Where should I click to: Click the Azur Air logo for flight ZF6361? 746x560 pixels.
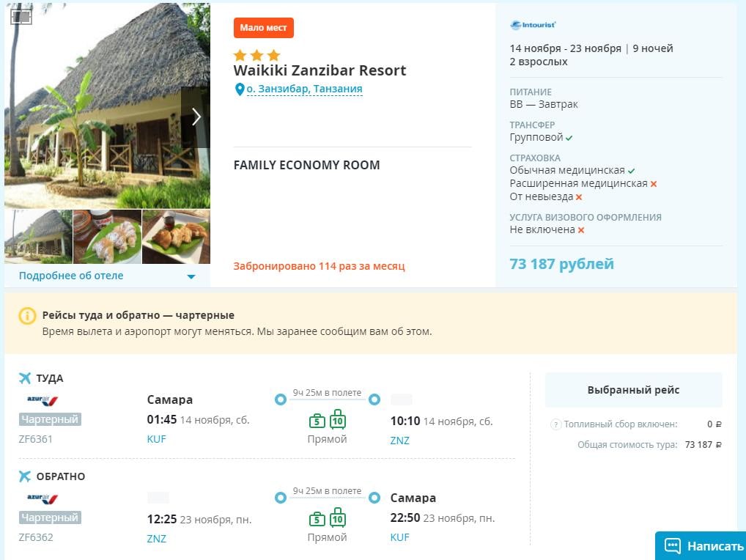pos(43,401)
